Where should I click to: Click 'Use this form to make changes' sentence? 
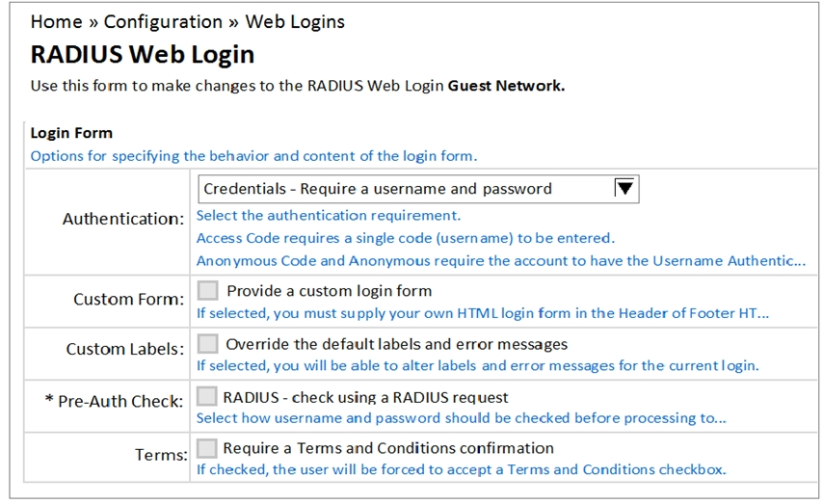click(298, 86)
